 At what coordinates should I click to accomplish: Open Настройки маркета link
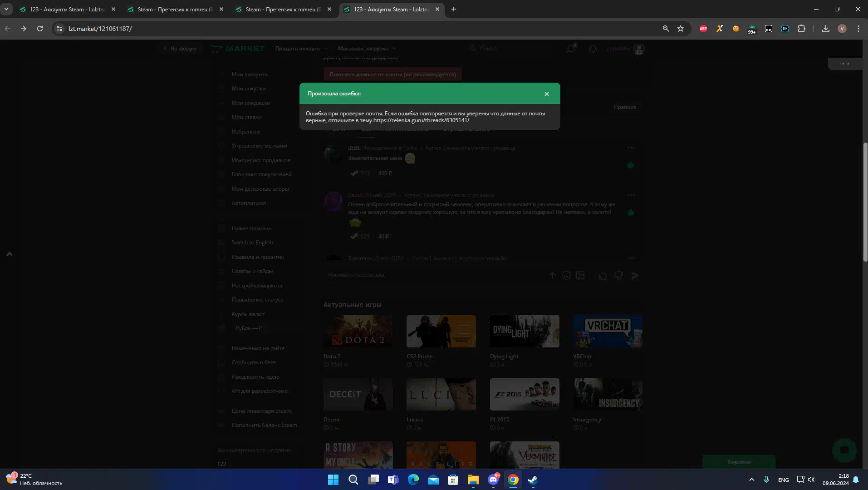257,286
